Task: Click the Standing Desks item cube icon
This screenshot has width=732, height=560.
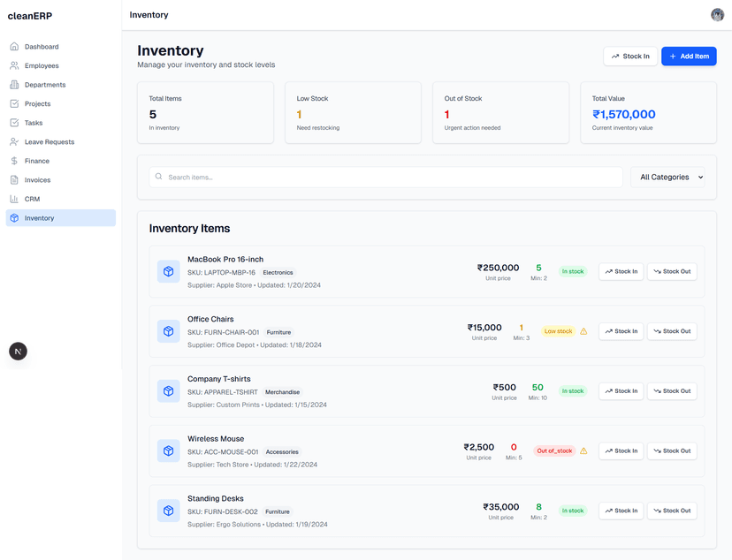Action: tap(169, 511)
